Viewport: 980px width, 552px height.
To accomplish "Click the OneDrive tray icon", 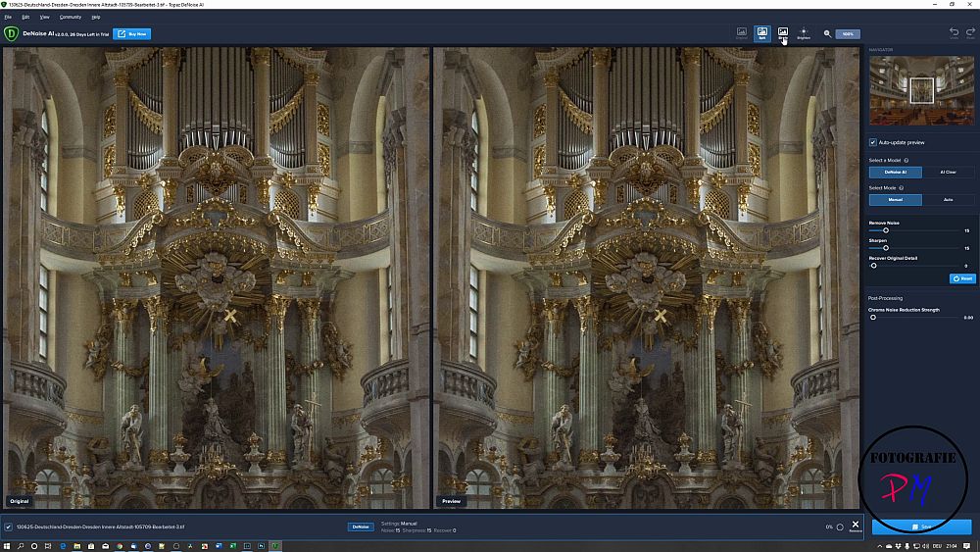I will coord(889,546).
